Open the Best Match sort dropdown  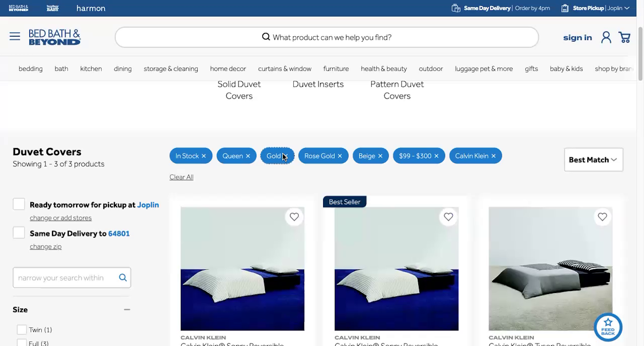click(x=594, y=159)
